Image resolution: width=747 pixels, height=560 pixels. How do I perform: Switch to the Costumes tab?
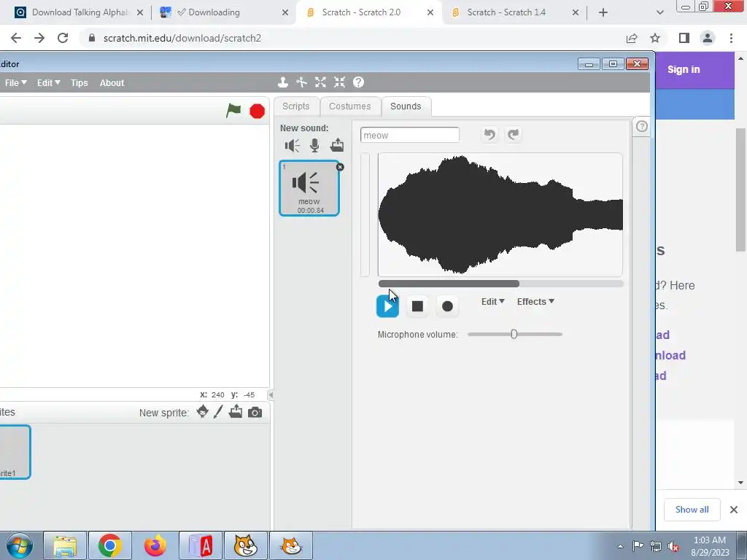pos(349,106)
